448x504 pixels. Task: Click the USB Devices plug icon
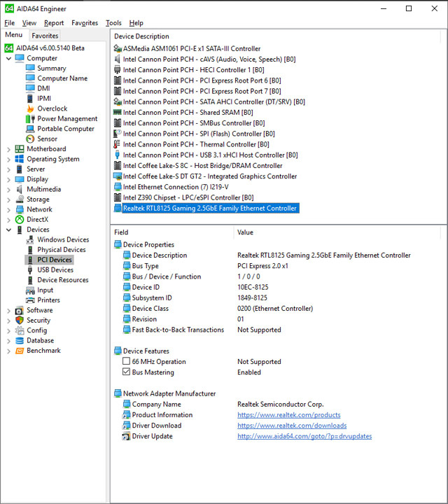[30, 270]
